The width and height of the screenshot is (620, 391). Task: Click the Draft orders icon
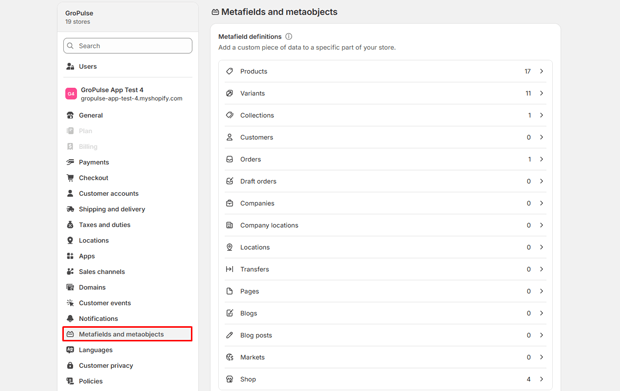tap(229, 181)
